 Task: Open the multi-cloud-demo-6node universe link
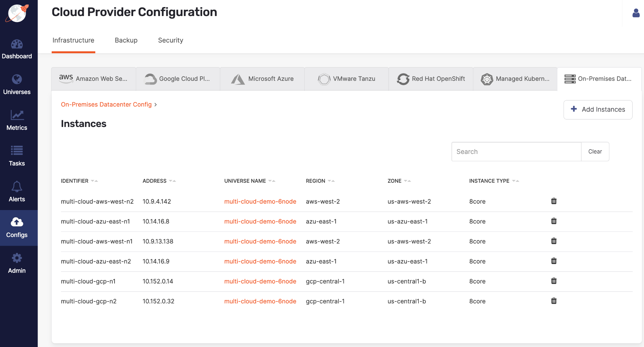(x=260, y=201)
